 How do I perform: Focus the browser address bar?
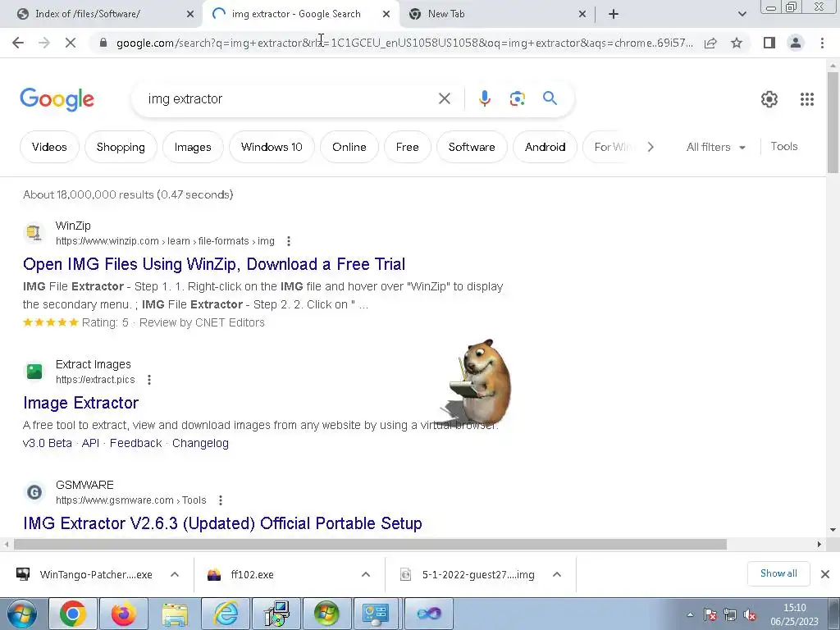click(x=404, y=43)
